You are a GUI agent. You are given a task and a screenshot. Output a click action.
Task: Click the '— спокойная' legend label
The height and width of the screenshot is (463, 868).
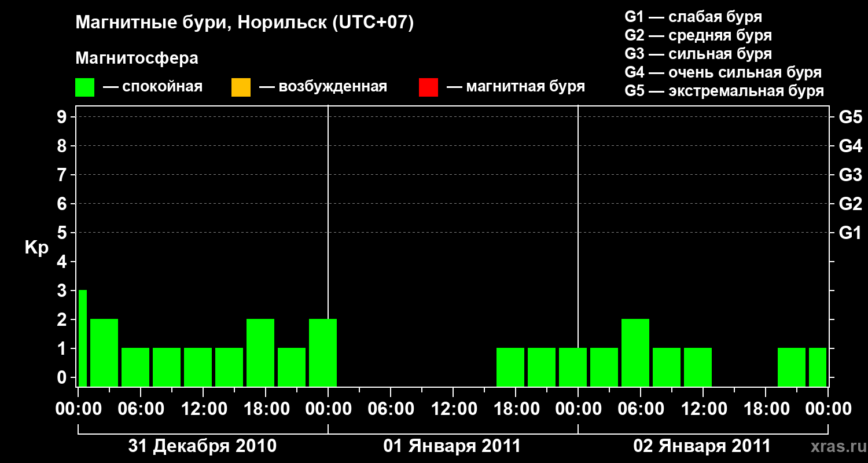[x=153, y=87]
